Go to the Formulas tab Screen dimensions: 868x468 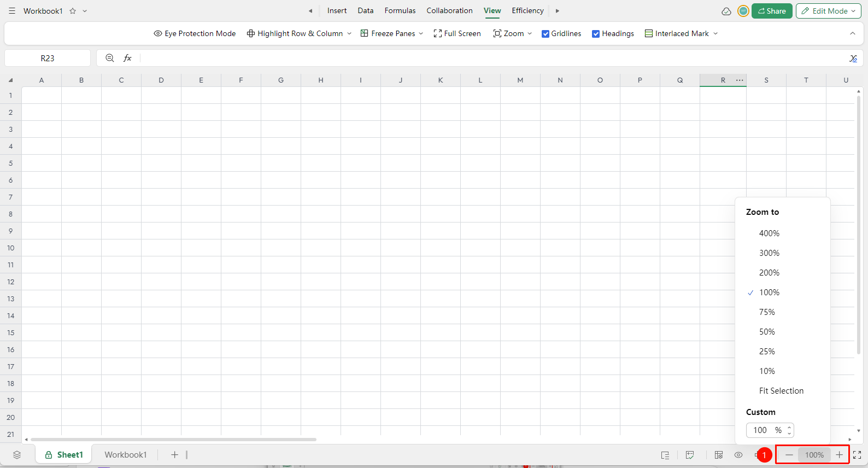coord(400,11)
